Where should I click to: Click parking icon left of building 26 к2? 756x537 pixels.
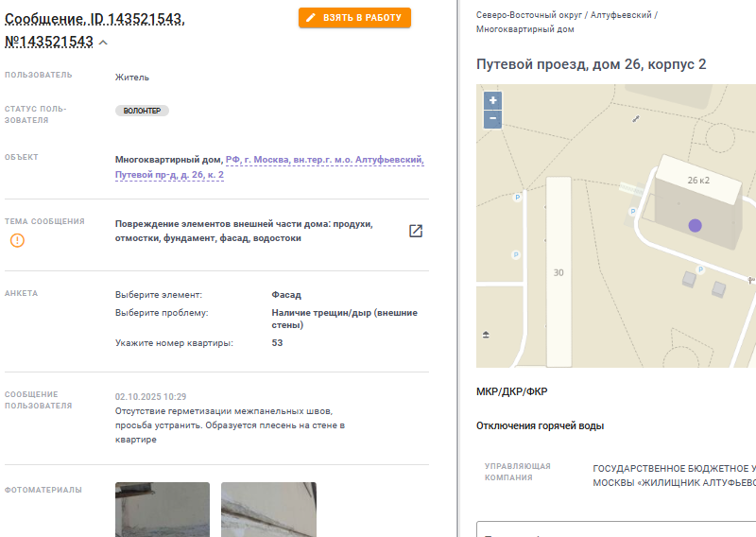pyautogui.click(x=633, y=212)
